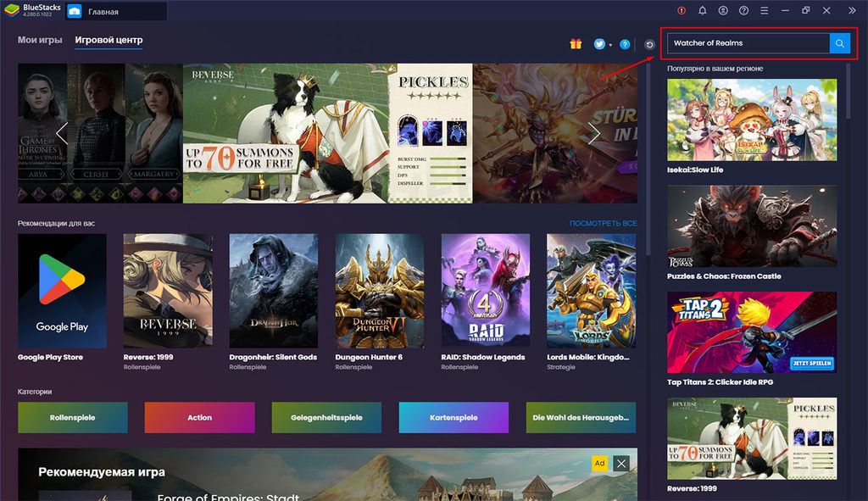Viewport: 868px width, 501px height.
Task: Open Isekai:Slow Life in sidebar
Action: click(752, 120)
